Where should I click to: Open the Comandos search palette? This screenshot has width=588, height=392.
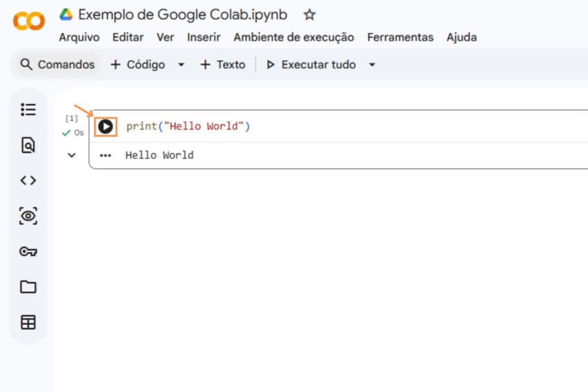[57, 65]
